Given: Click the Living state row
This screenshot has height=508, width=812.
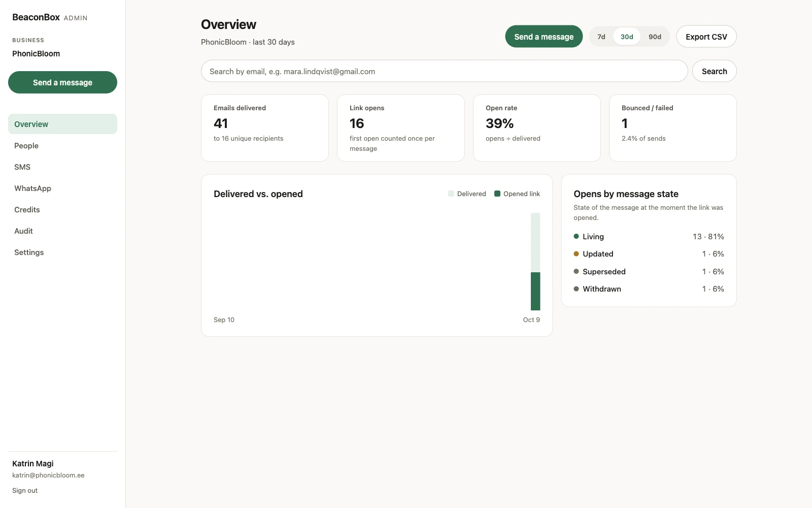Looking at the screenshot, I should click(649, 237).
